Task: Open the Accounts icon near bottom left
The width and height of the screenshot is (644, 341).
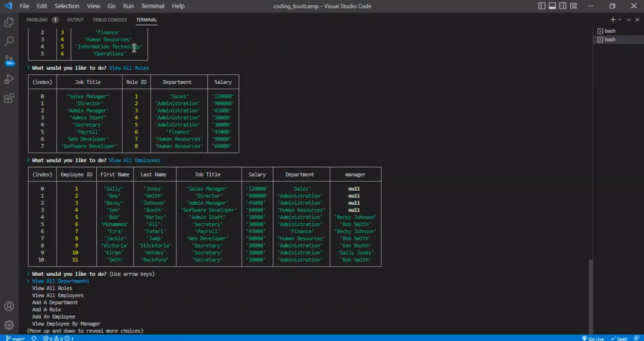Action: [x=9, y=306]
